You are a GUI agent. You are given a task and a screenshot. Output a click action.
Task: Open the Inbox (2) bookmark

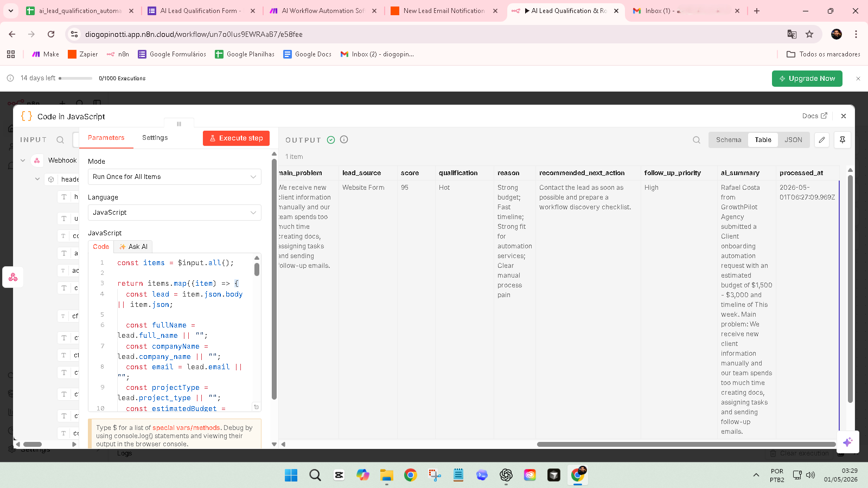377,54
